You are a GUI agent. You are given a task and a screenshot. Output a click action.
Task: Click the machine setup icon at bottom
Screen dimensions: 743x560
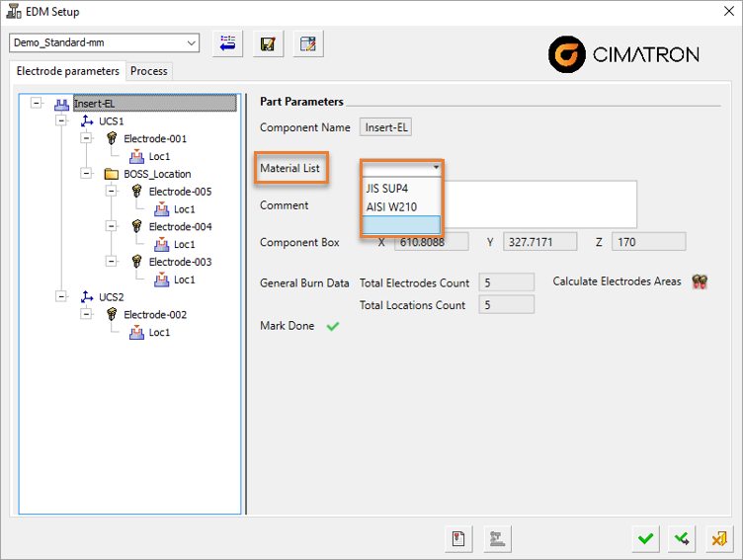pos(497,538)
